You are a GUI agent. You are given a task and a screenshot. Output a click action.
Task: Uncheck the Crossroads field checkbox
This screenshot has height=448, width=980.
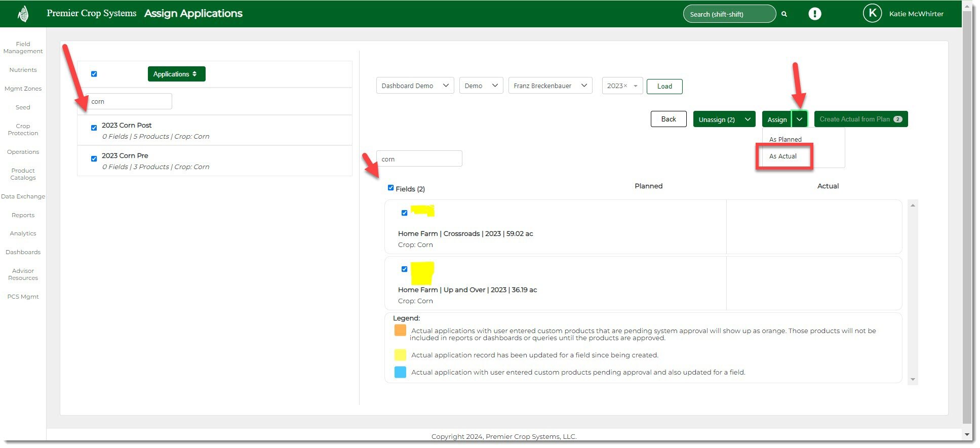click(404, 213)
